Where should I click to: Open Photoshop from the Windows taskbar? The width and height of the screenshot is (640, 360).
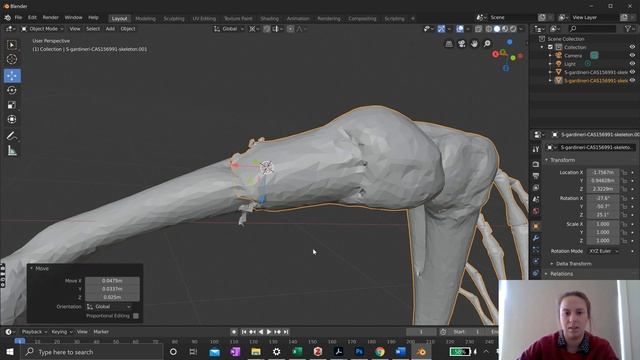(359, 351)
